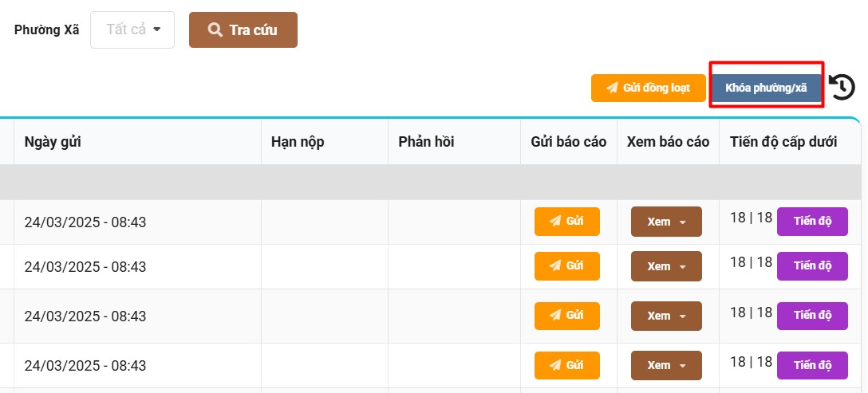
Task: Click Gửi button in fourth data row
Action: [566, 365]
